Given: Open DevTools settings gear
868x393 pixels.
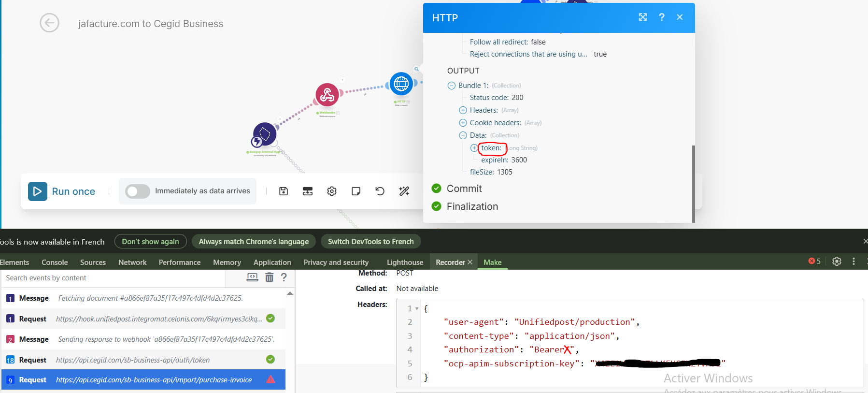Looking at the screenshot, I should pos(837,262).
